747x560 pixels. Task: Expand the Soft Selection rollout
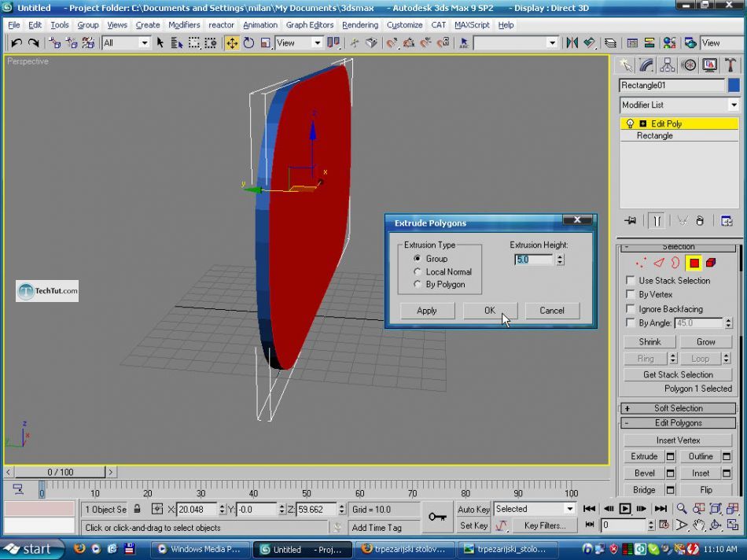pyautogui.click(x=679, y=408)
